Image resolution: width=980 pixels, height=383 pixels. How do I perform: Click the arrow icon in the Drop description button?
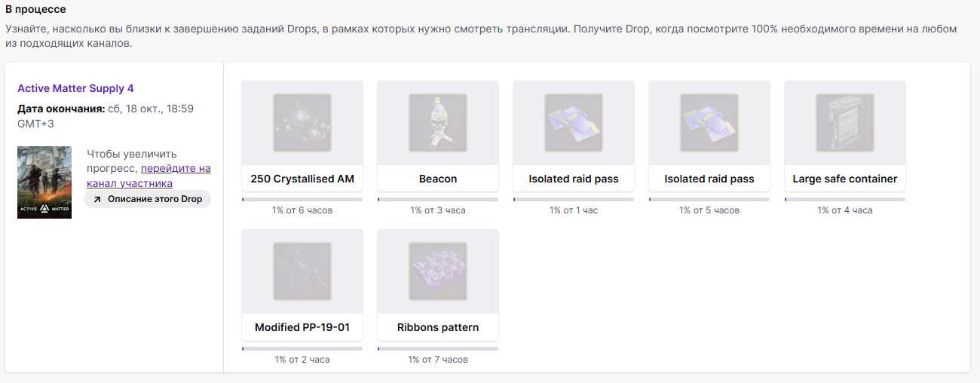point(97,200)
